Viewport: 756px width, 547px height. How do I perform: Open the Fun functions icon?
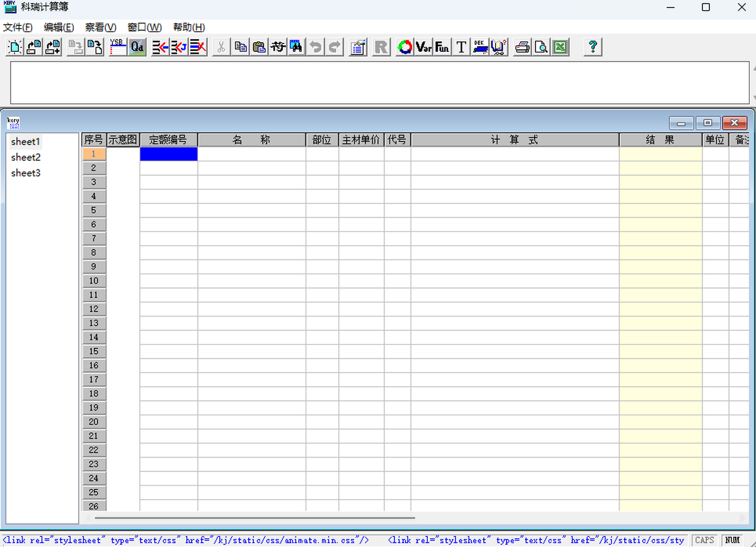(x=442, y=47)
